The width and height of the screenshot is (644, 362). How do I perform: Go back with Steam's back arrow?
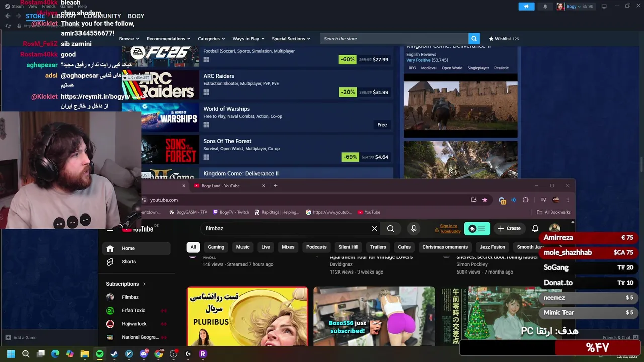click(x=8, y=16)
